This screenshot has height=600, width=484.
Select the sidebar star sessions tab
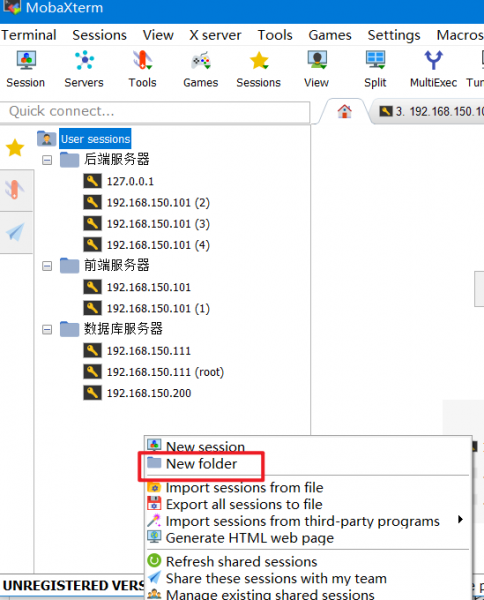(x=15, y=148)
